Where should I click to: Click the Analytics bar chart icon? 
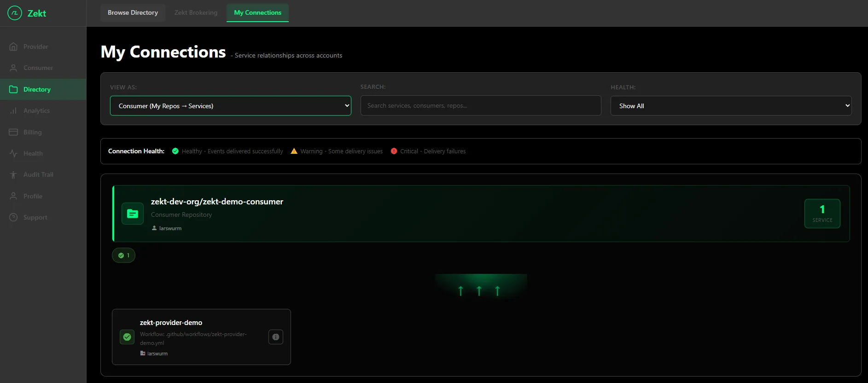pos(13,110)
